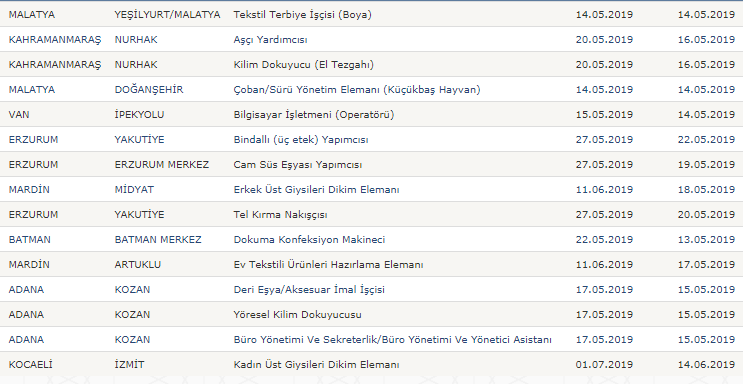Click Tel Kırma Nakışçısı job title

(280, 215)
